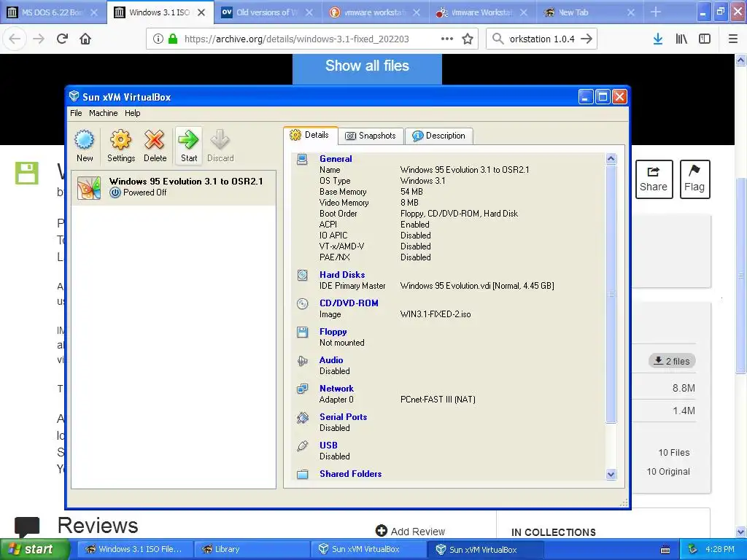The height and width of the screenshot is (560, 747).
Task: Open VirtualBox Help menu
Action: coord(133,113)
